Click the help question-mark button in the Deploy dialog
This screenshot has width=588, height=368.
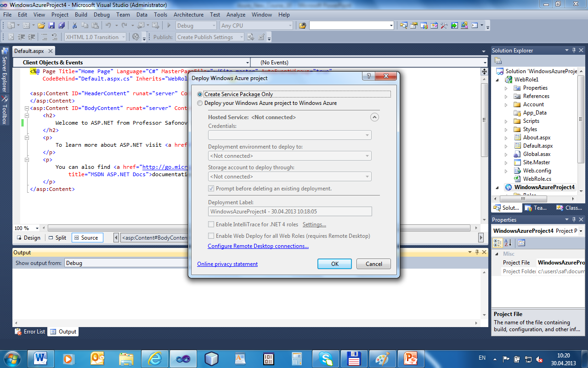click(x=367, y=76)
